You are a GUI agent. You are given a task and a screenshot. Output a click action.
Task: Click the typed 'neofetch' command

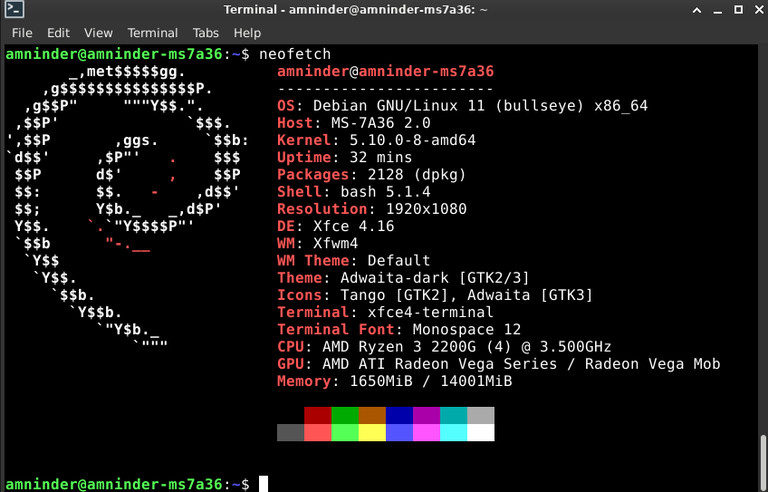click(x=295, y=54)
